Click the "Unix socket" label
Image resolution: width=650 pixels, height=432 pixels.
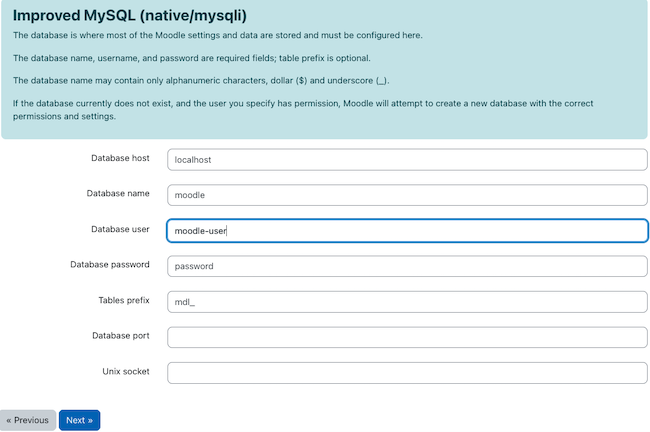pyautogui.click(x=126, y=371)
